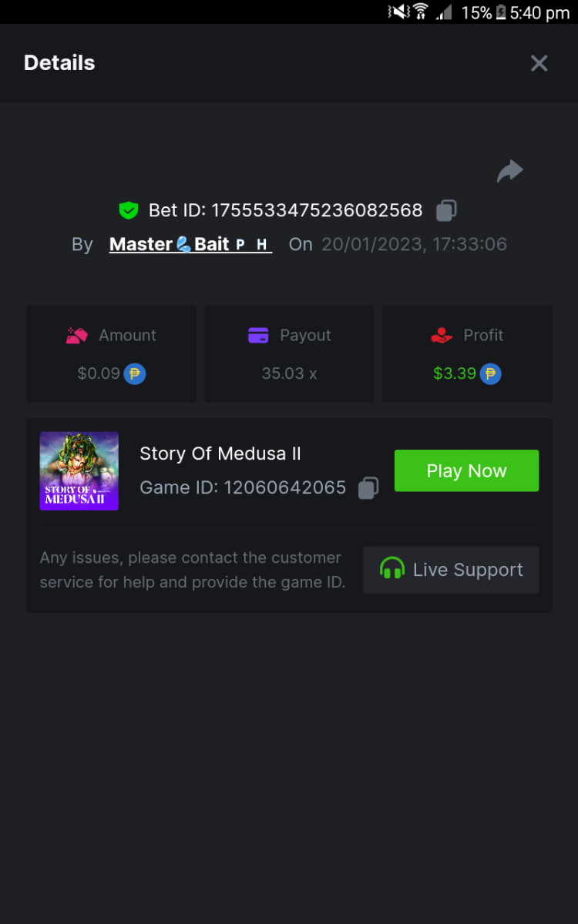Viewport: 578px width, 924px height.
Task: Click the battery indicator in status bar
Action: [x=501, y=12]
